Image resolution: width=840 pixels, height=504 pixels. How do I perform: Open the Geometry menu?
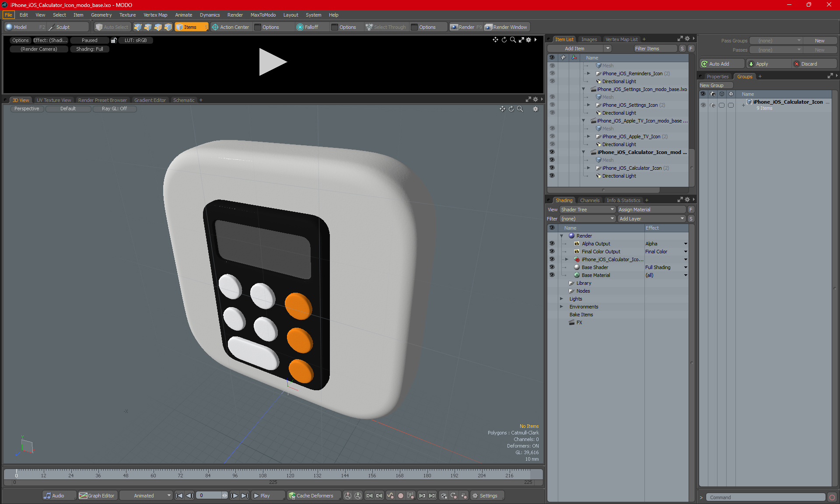[x=101, y=15]
